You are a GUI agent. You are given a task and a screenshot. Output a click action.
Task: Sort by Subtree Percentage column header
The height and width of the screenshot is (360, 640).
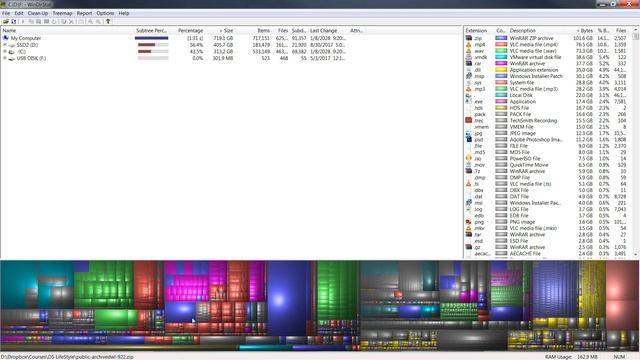[151, 31]
